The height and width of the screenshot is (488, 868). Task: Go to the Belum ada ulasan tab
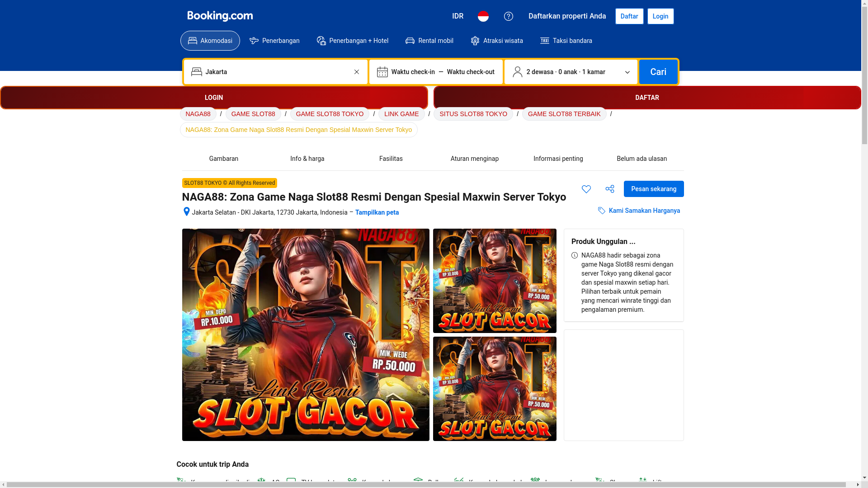(x=642, y=159)
